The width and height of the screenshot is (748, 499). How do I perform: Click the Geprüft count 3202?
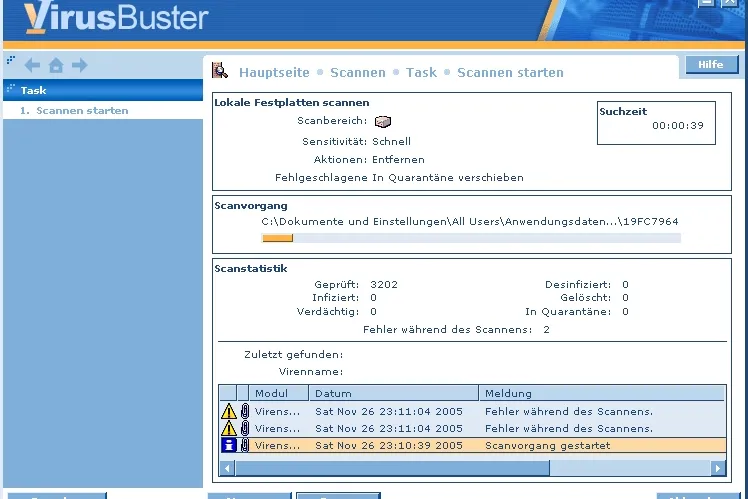pos(384,284)
